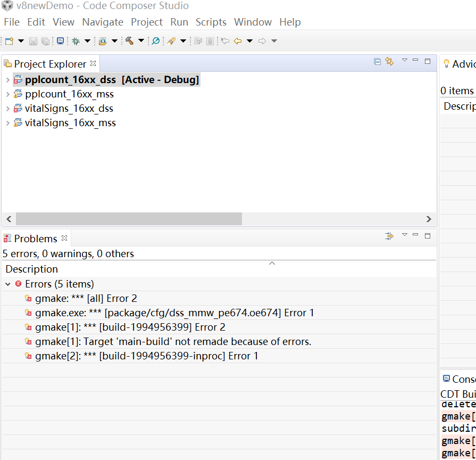This screenshot has height=460, width=476.
Task: Click Project Explorer horizontal scrollbar thumb
Action: 129,219
